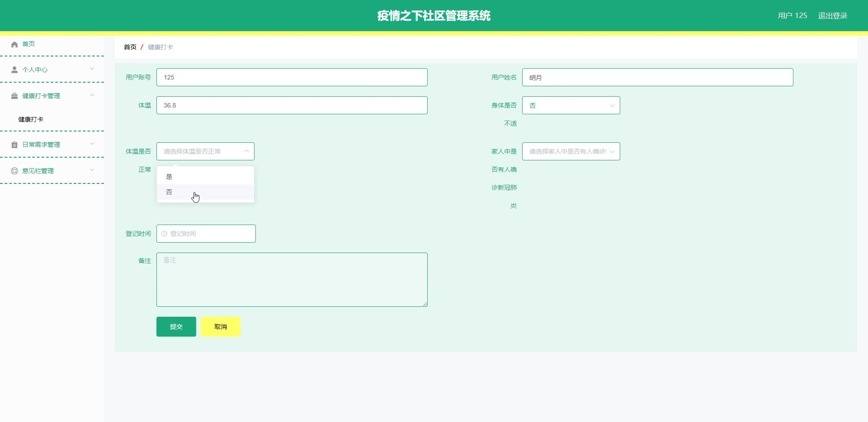Close the 体温是否正常 dropdown arrow
This screenshot has height=422, width=868.
click(x=246, y=151)
